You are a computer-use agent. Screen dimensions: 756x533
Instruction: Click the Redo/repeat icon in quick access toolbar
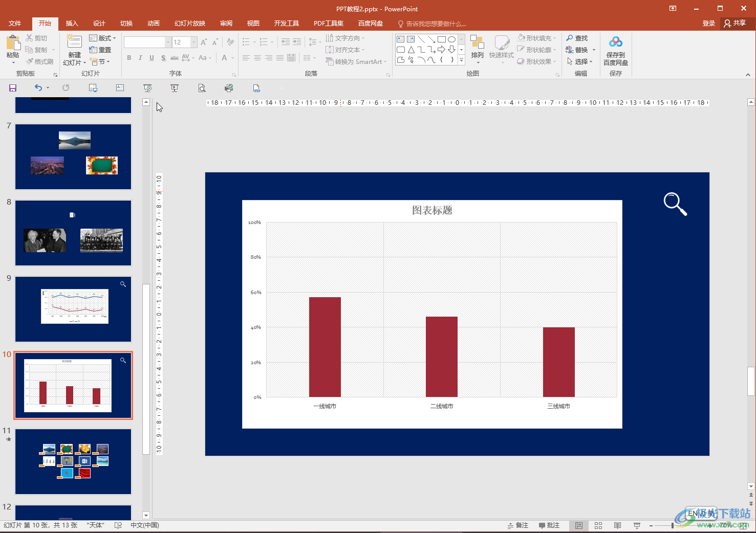66,88
